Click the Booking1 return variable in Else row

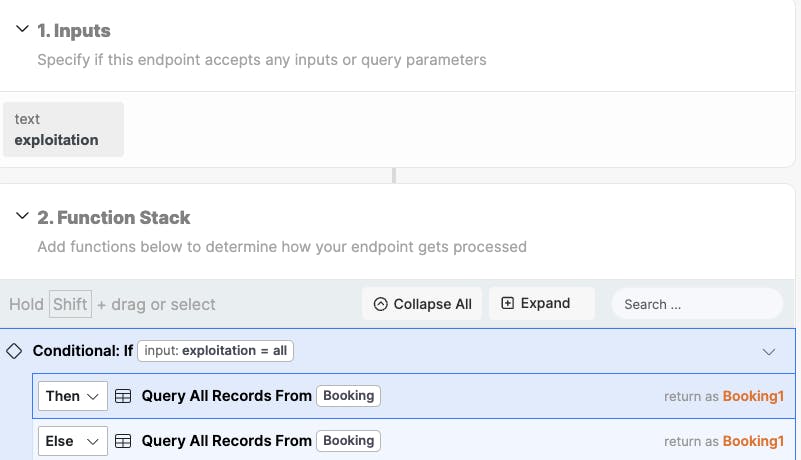753,441
